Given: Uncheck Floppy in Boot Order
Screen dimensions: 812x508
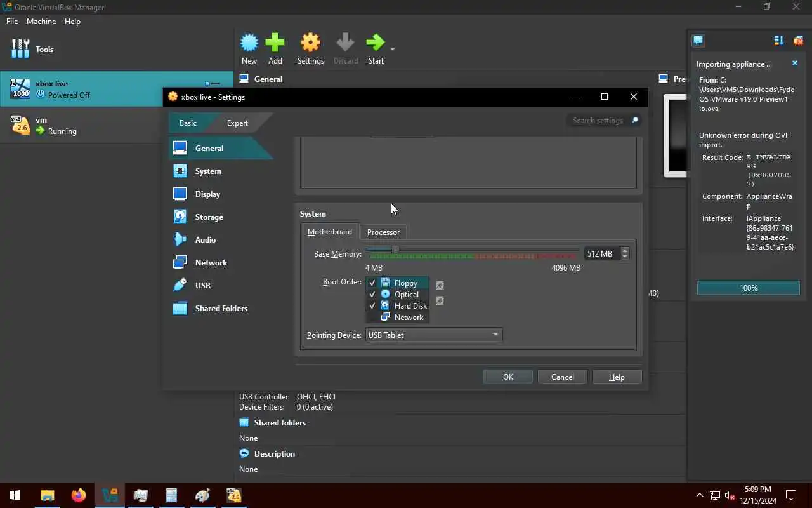Looking at the screenshot, I should tap(372, 283).
